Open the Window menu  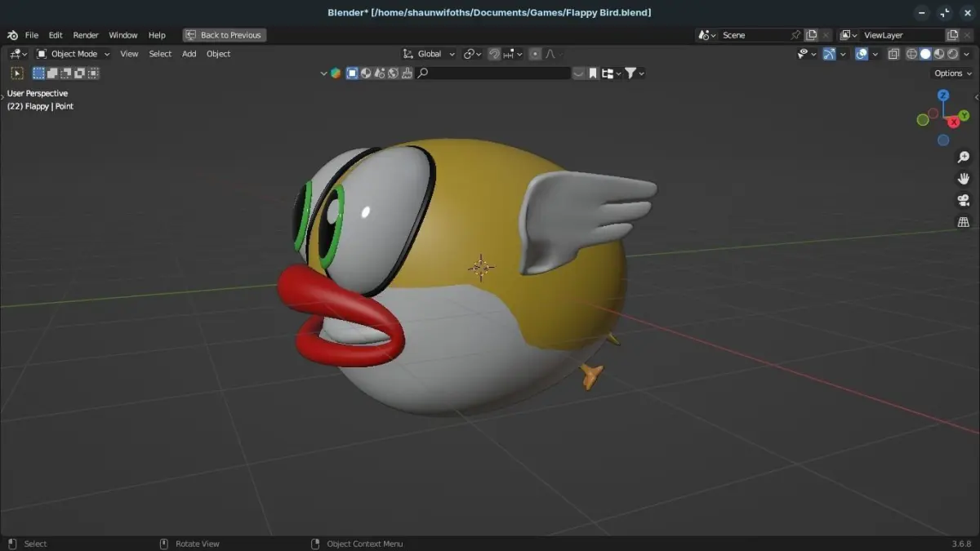[123, 35]
